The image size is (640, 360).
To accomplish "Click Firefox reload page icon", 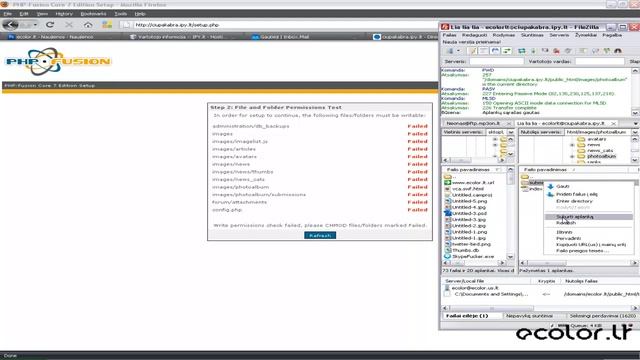I will pos(50,25).
